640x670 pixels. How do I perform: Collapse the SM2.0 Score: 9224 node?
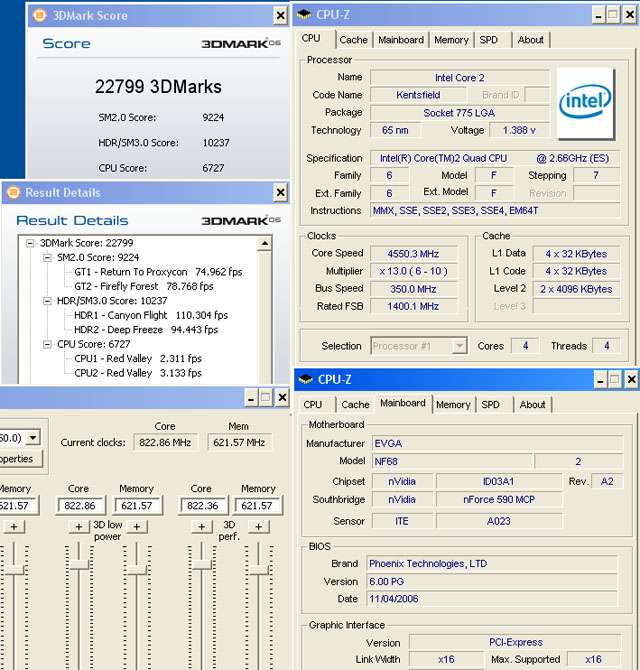tap(47, 258)
